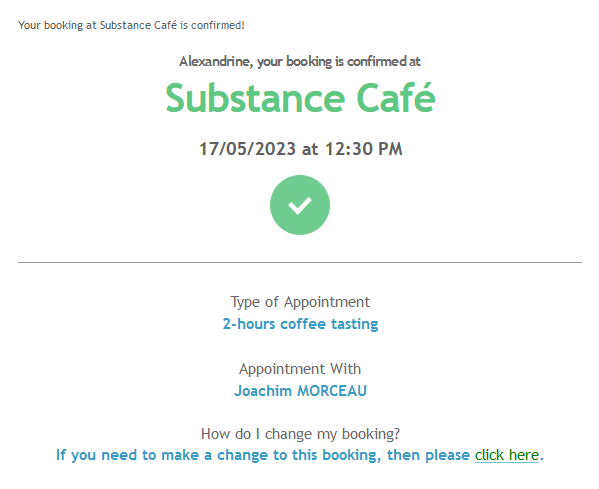Click the Substance Café title heading
Viewport: 599px width, 489px height.
pyautogui.click(x=300, y=98)
